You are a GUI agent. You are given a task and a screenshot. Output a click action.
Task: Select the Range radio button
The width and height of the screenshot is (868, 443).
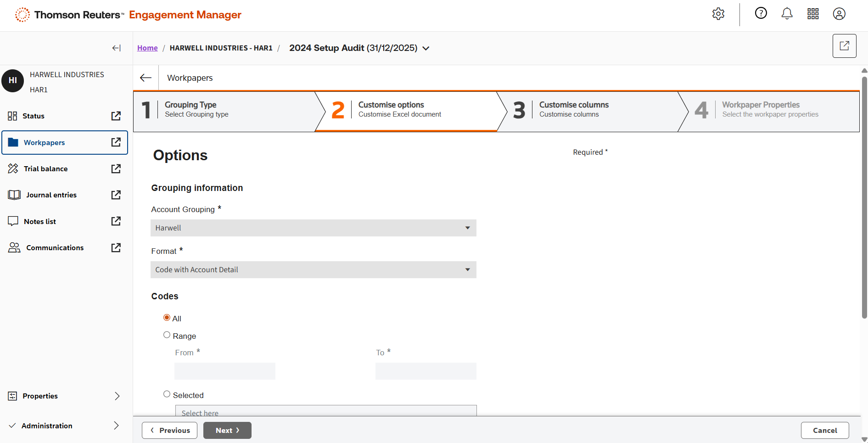pyautogui.click(x=167, y=335)
